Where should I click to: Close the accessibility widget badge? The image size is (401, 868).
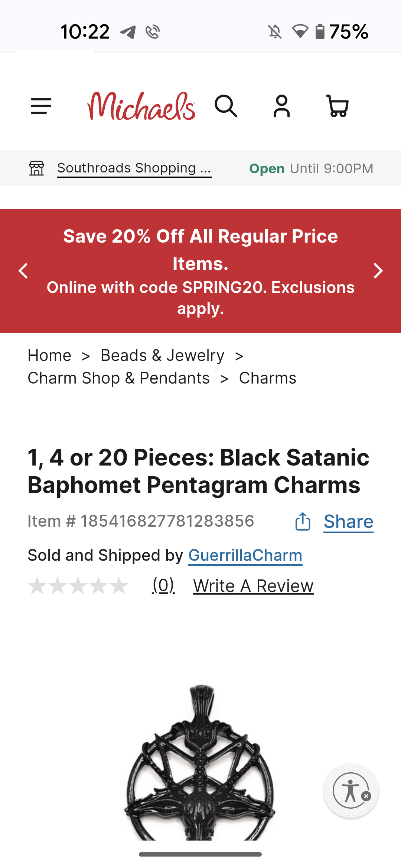click(366, 796)
